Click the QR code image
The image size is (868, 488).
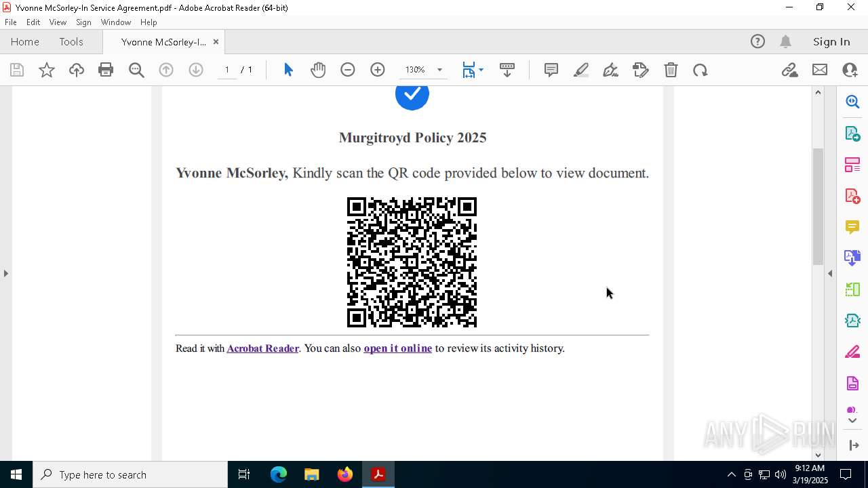[412, 262]
